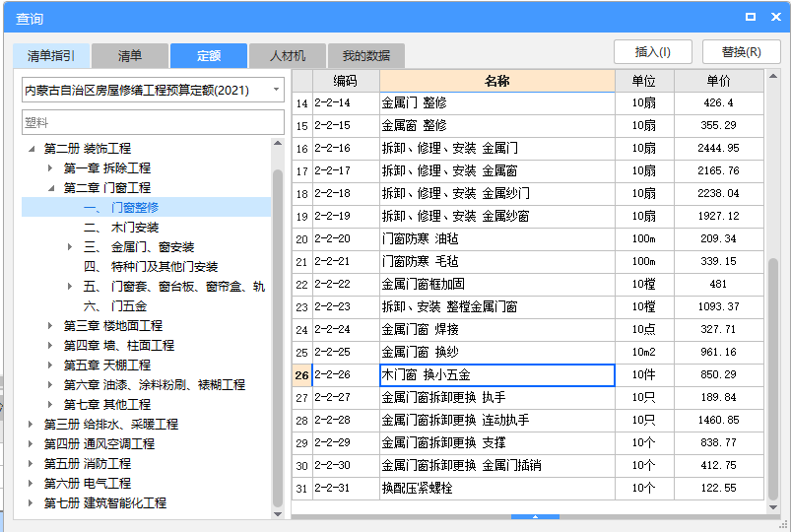Click table scrollbar up arrow

coord(773,76)
